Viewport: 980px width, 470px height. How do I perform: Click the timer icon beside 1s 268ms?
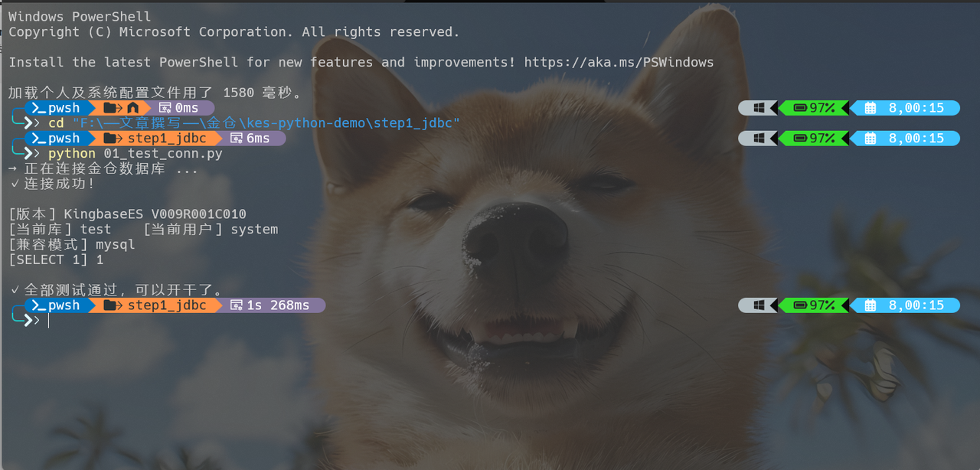237,305
